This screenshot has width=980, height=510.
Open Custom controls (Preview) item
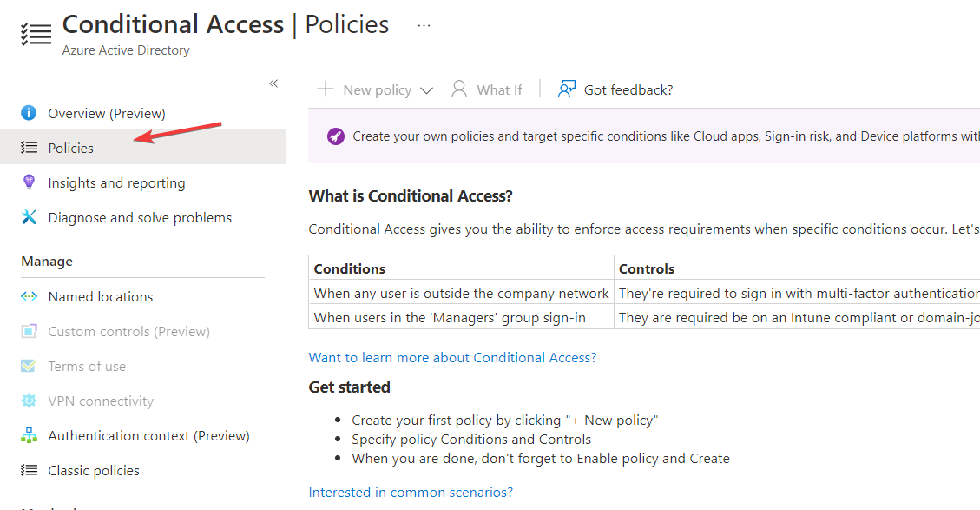pyautogui.click(x=128, y=331)
